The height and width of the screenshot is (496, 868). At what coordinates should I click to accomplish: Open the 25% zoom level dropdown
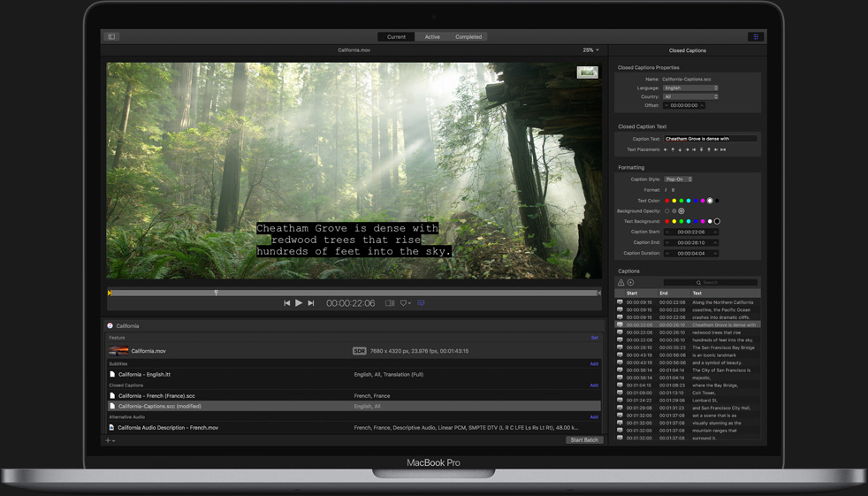pyautogui.click(x=590, y=50)
